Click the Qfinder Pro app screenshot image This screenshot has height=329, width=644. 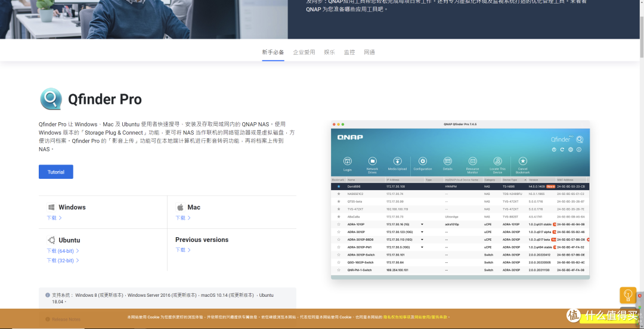[460, 200]
